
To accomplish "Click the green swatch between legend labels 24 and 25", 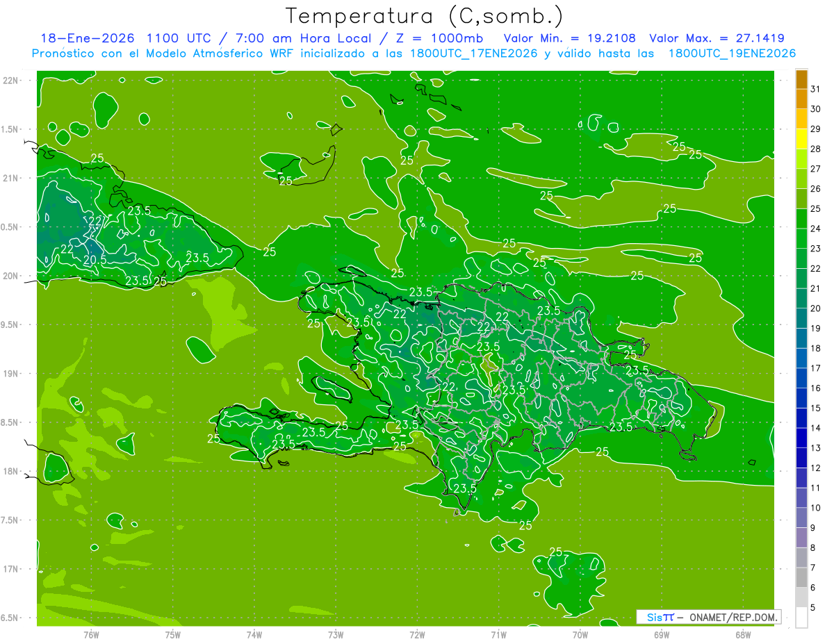I will (x=801, y=218).
